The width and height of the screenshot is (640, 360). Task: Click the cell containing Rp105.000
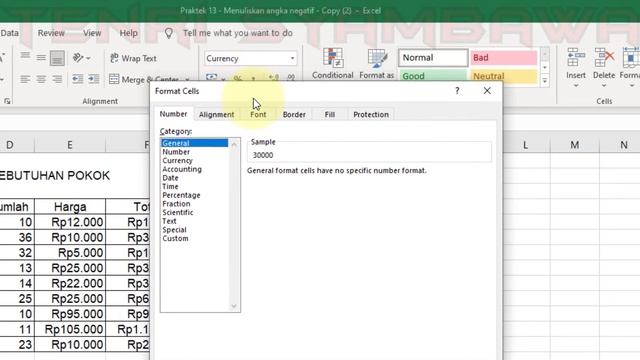(70, 329)
